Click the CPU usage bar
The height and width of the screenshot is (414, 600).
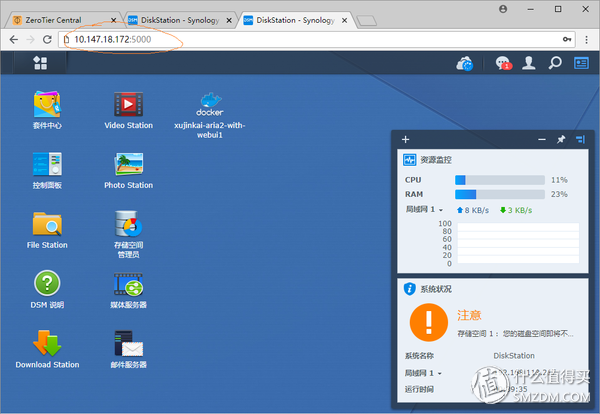(x=500, y=180)
